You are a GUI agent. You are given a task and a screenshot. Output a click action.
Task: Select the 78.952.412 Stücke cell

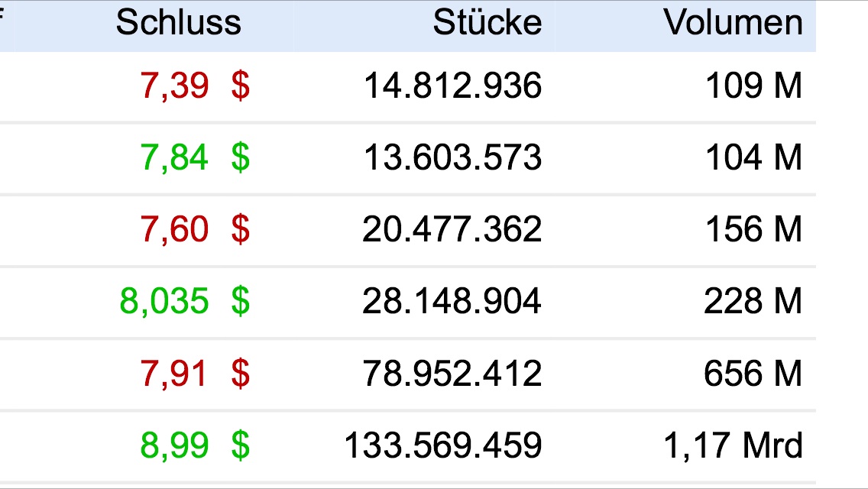pyautogui.click(x=452, y=374)
